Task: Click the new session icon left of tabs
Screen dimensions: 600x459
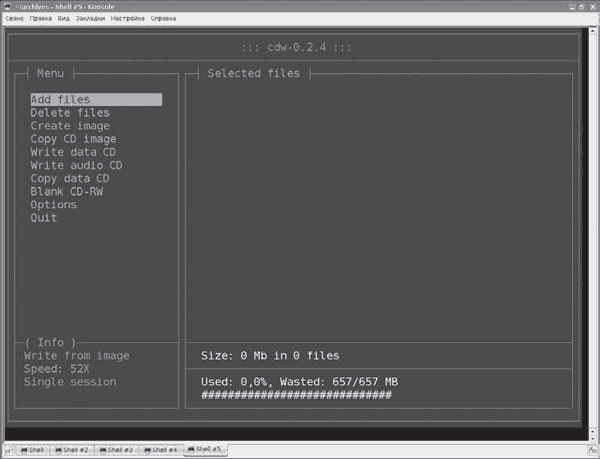Action: 8,450
